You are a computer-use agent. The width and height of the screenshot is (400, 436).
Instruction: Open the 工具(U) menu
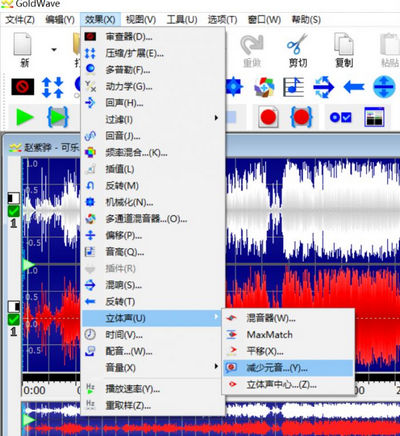click(182, 20)
